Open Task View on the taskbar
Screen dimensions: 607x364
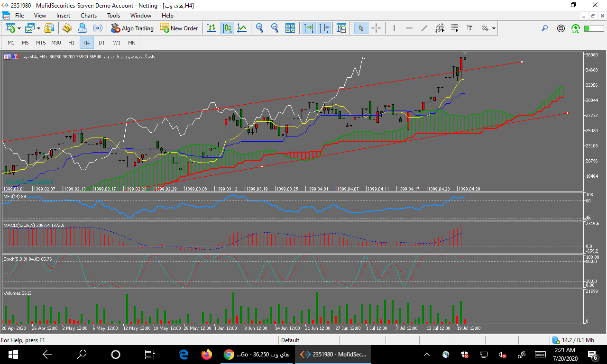[150, 354]
